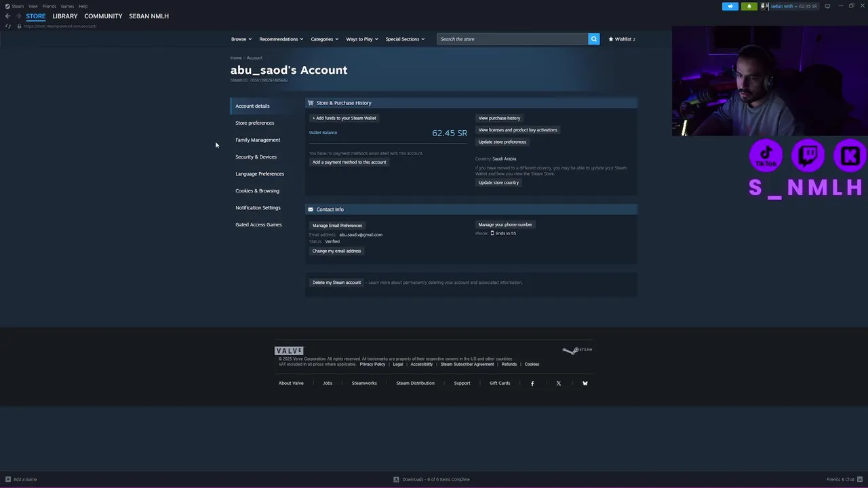Image resolution: width=868 pixels, height=488 pixels.
Task: Click Update store country button
Action: point(498,182)
